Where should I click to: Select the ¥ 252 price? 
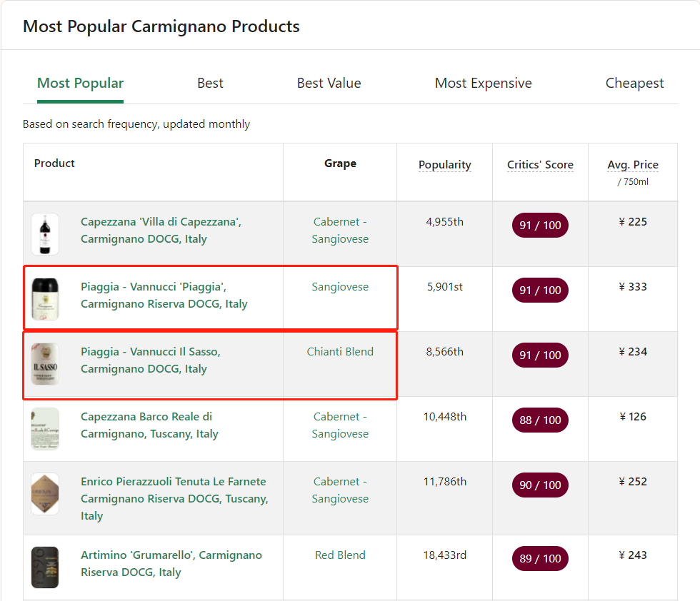coord(633,481)
